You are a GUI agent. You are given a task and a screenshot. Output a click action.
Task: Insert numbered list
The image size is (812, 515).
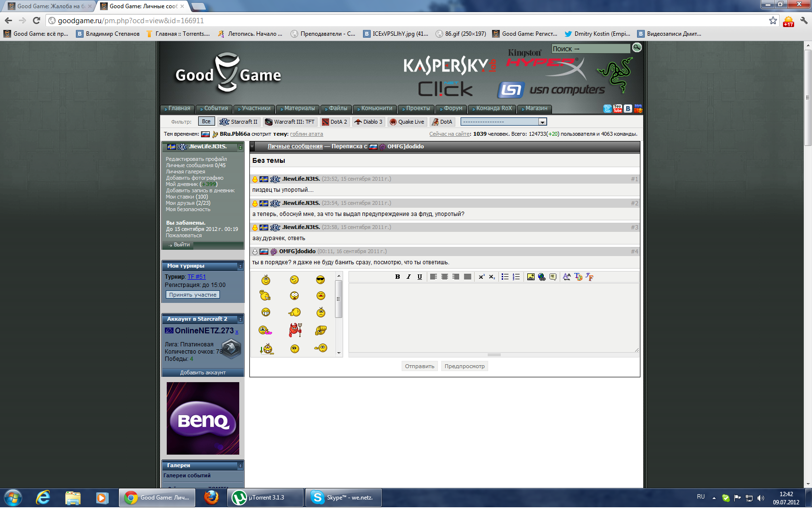pos(516,277)
